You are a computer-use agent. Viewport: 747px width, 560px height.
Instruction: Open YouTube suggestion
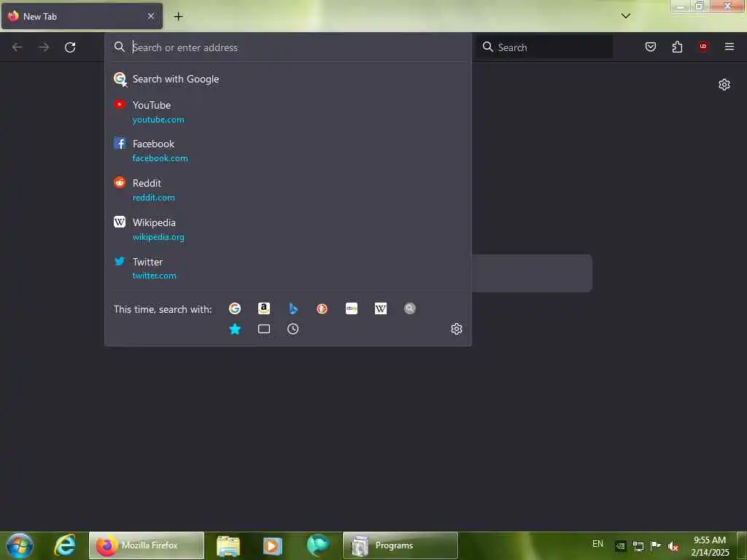click(x=287, y=112)
